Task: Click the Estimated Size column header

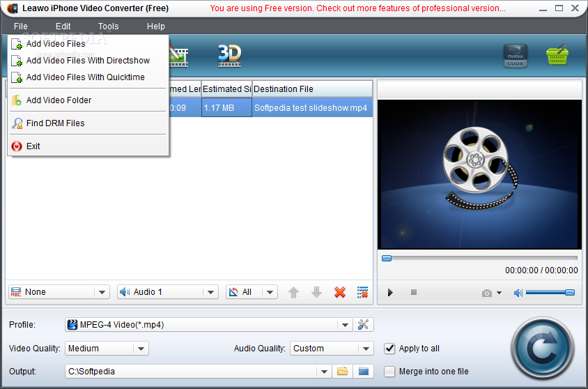Action: coord(226,89)
